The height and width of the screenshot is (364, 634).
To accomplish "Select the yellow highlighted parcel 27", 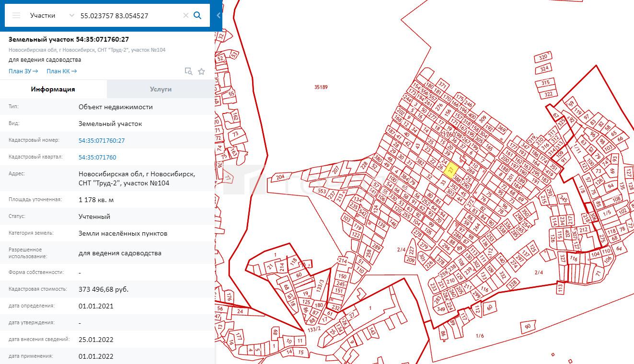I will [x=450, y=169].
